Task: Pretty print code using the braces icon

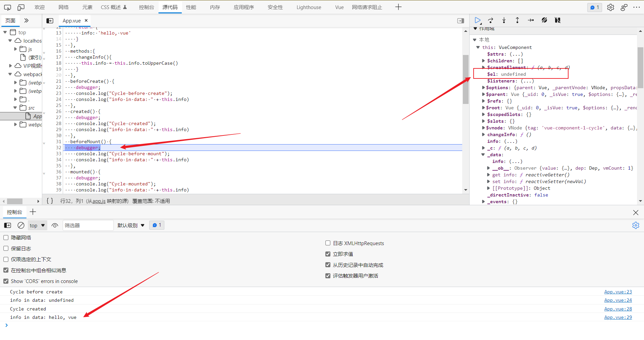Action: tap(50, 201)
